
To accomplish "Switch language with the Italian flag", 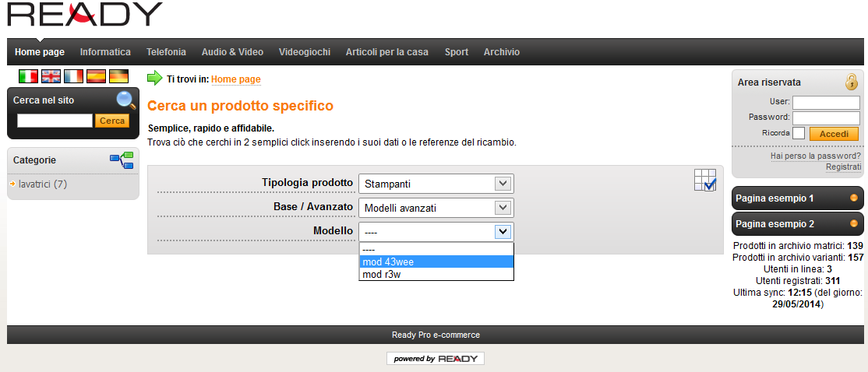I will pyautogui.click(x=28, y=76).
